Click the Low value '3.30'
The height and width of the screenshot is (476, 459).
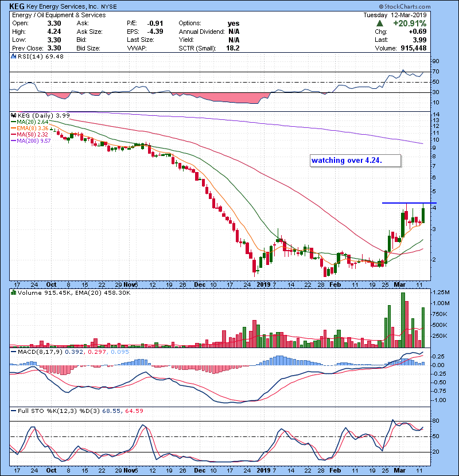[54, 40]
